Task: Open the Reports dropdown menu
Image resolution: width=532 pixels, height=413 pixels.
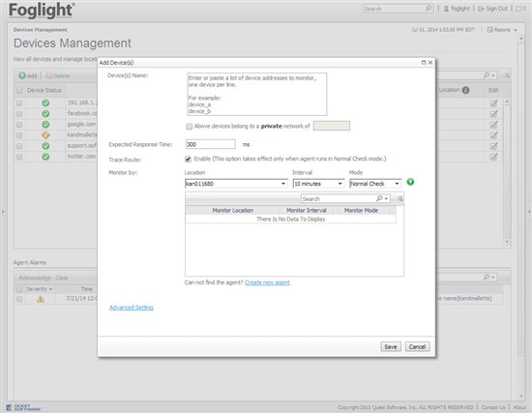Action: tap(502, 30)
